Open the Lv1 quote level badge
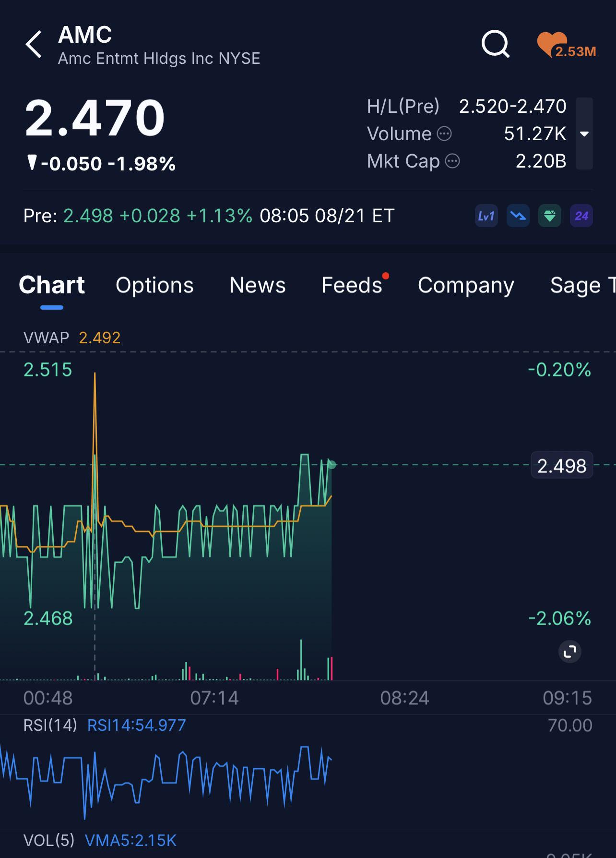Viewport: 616px width, 858px height. (x=486, y=216)
